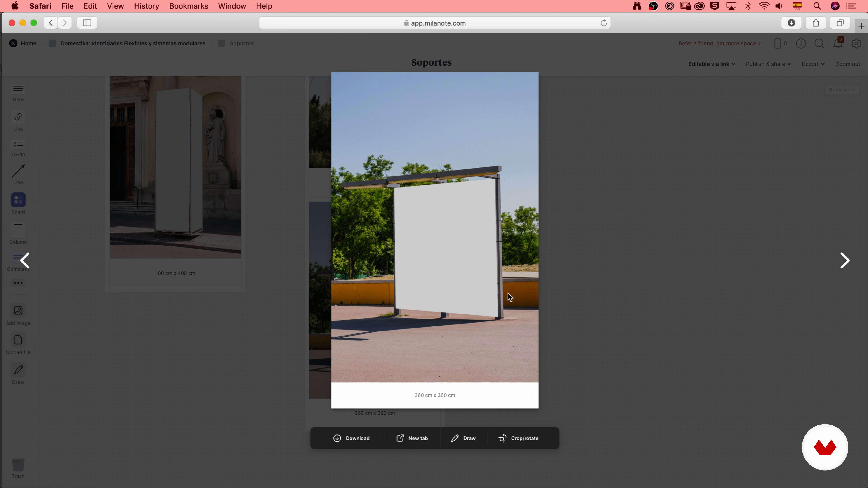Click the Wi-Fi menu bar icon
868x488 pixels.
(x=764, y=6)
